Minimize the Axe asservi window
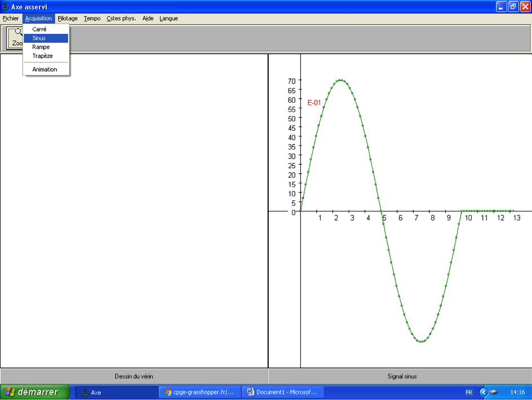Image resolution: width=532 pixels, height=400 pixels. coord(501,6)
